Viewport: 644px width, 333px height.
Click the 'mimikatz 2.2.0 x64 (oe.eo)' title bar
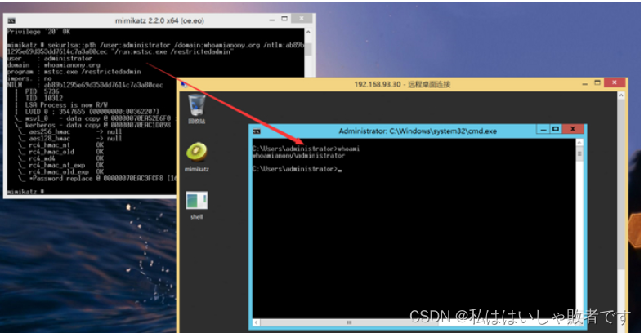coord(160,20)
